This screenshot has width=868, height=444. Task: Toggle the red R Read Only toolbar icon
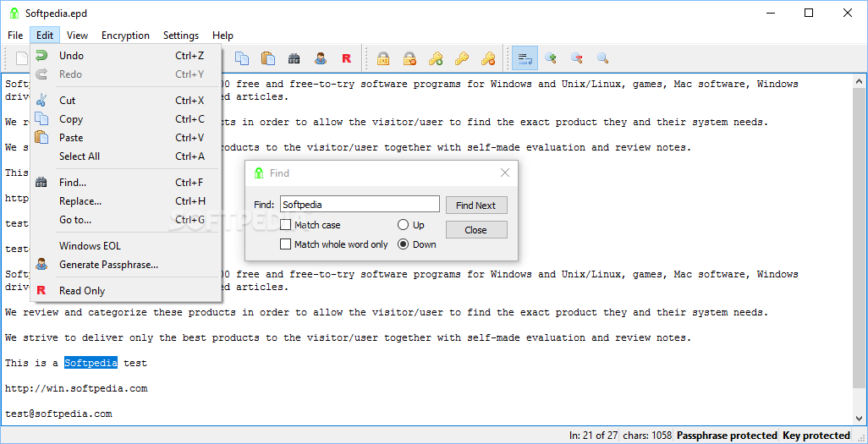click(347, 58)
